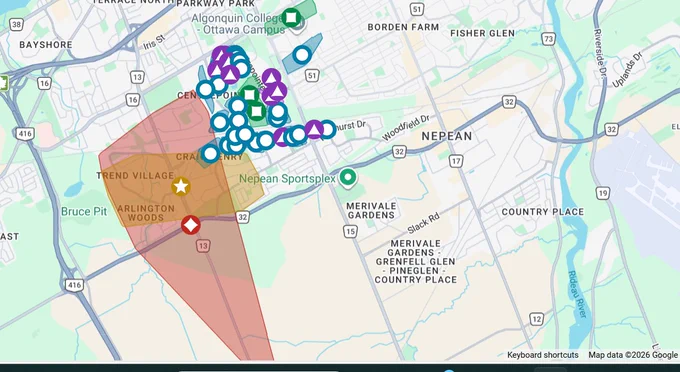Click the Rideau River label

click(577, 295)
